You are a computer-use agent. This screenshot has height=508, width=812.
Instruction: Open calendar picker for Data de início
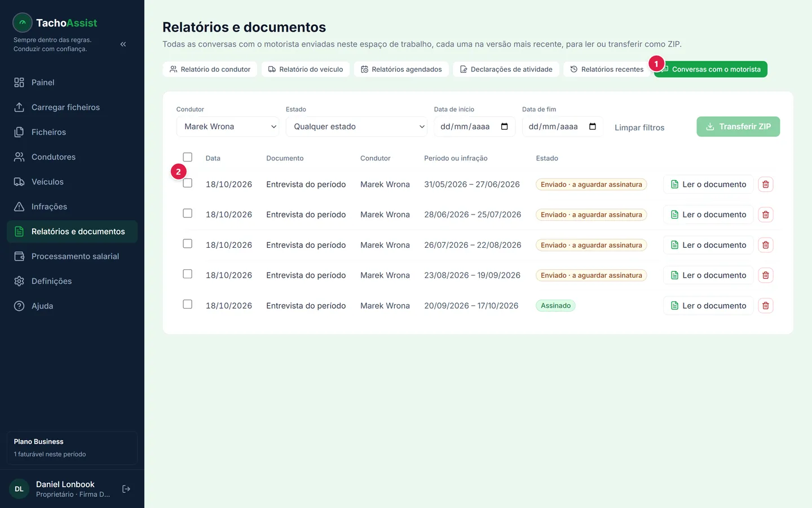[x=505, y=126]
